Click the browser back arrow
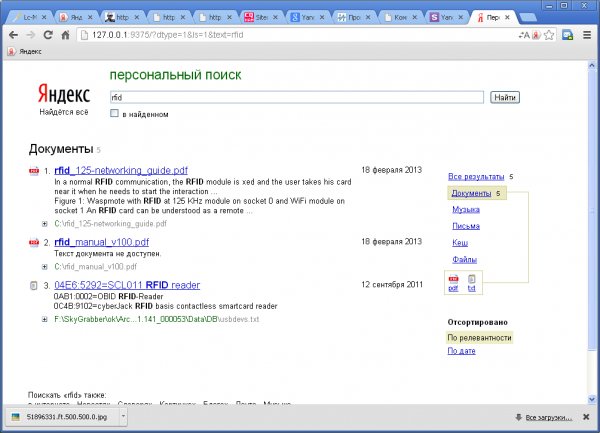Image resolution: width=600 pixels, height=433 pixels. click(x=11, y=35)
